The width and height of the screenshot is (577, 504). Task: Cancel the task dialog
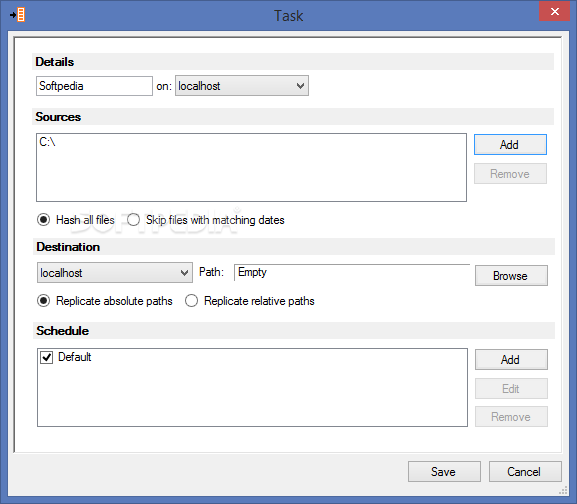tap(525, 472)
